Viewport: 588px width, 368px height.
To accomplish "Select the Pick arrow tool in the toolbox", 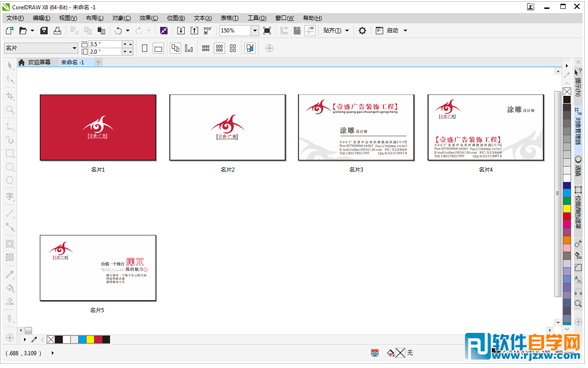I will click(x=10, y=66).
